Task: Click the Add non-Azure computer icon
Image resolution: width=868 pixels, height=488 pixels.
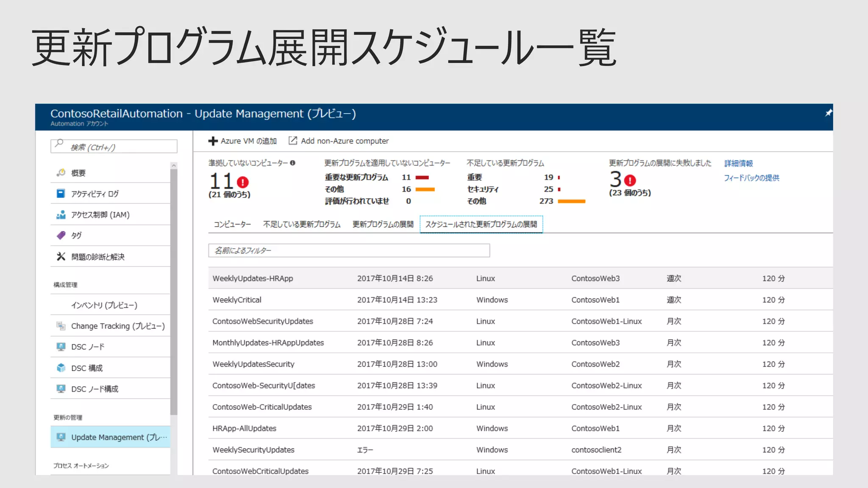Action: (292, 141)
